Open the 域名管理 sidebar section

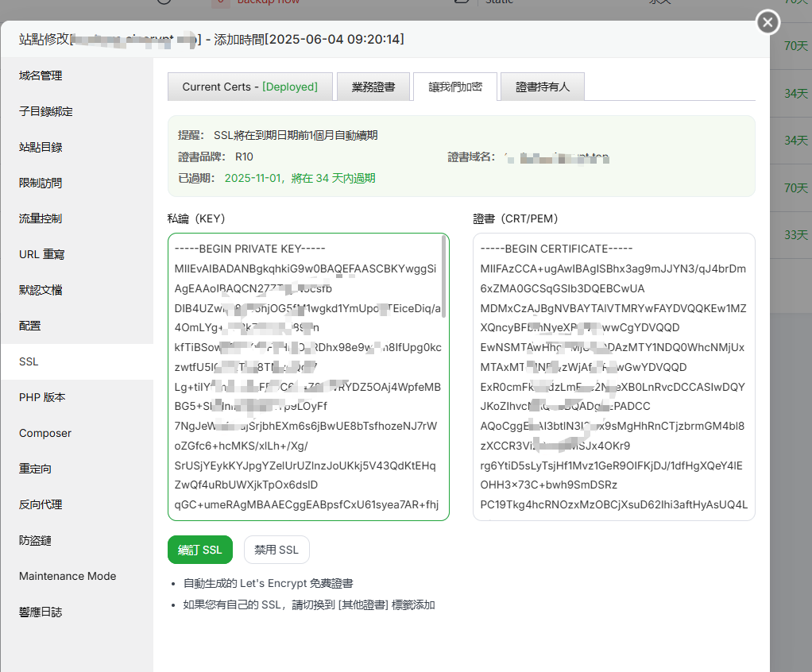tap(41, 76)
